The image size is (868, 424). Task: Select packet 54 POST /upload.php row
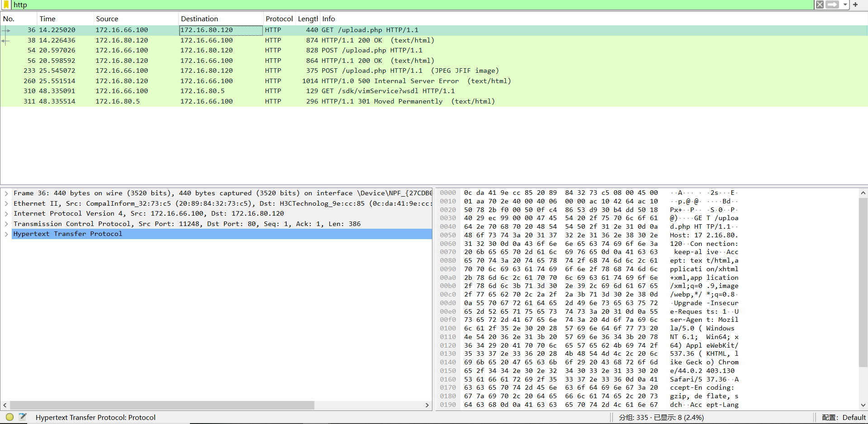434,50
